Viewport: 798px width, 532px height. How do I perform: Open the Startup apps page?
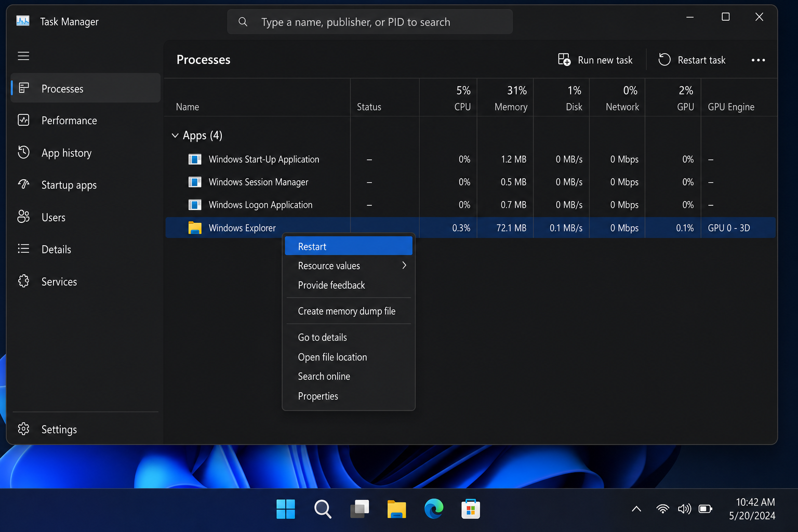pyautogui.click(x=85, y=185)
